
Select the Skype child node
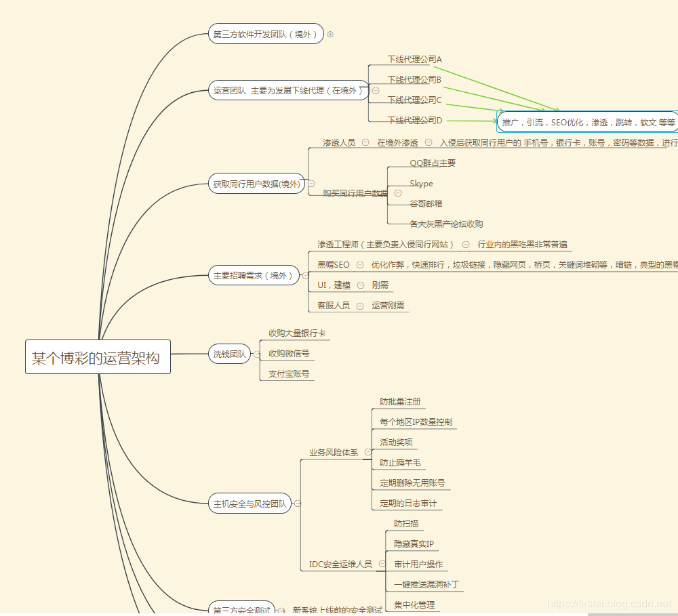click(421, 184)
